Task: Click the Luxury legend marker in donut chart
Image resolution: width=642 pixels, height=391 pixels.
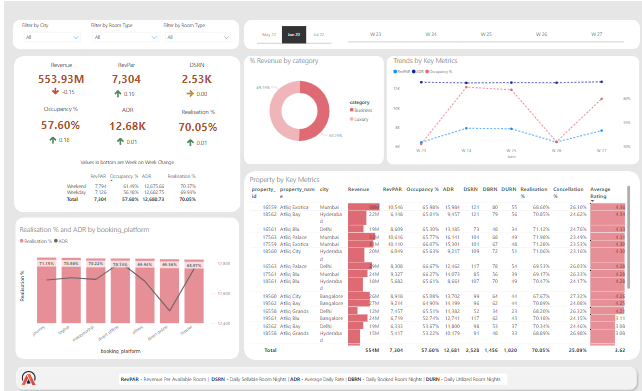Action: (352, 119)
